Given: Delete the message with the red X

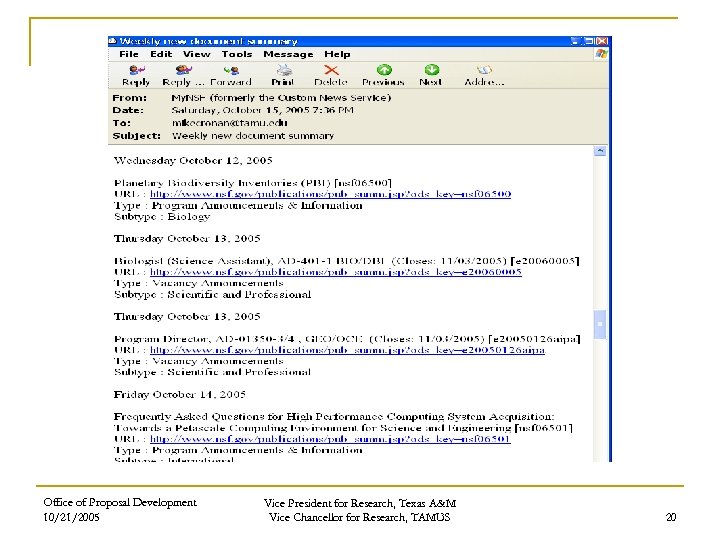Looking at the screenshot, I should 331,75.
